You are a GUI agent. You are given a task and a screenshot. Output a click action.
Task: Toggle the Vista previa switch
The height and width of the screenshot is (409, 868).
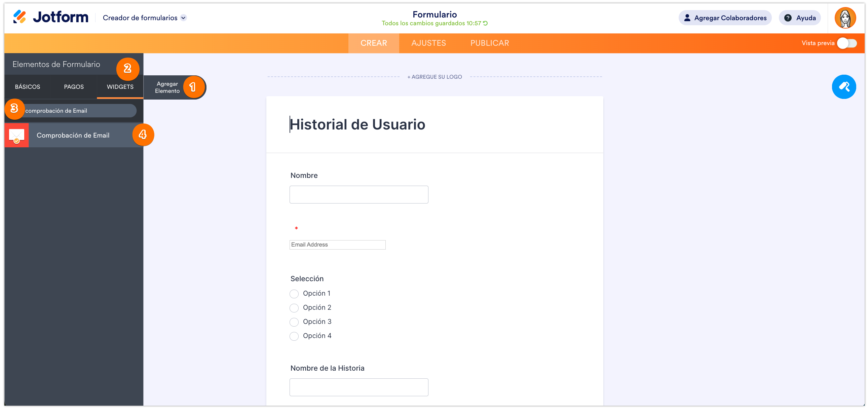click(x=847, y=43)
